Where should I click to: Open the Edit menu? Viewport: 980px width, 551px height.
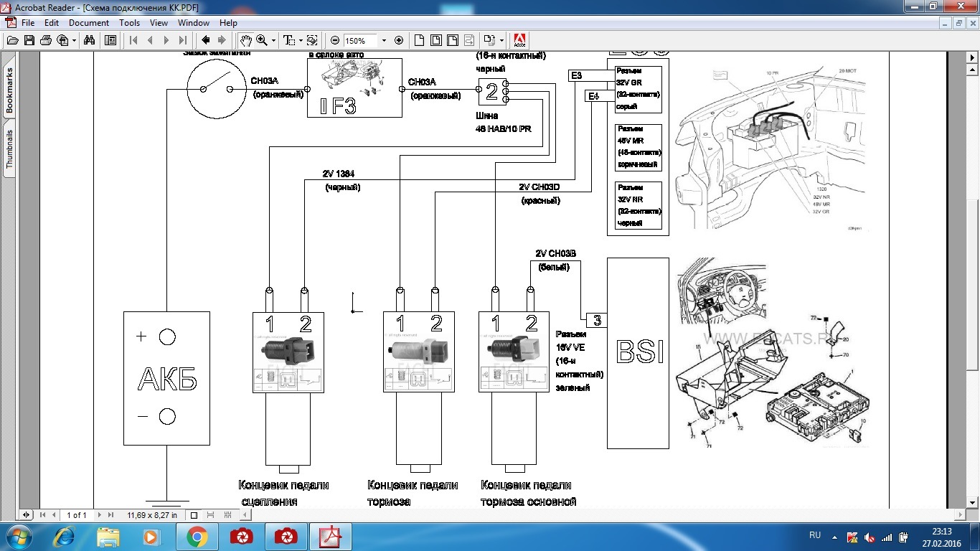pyautogui.click(x=52, y=23)
